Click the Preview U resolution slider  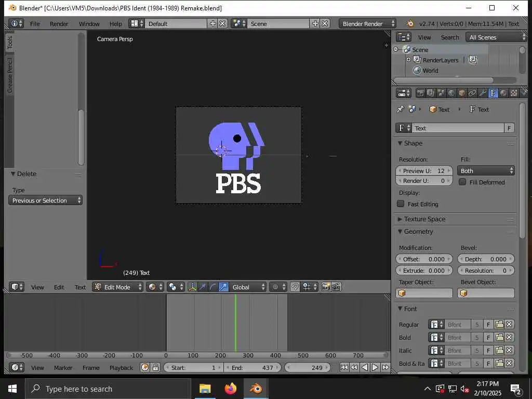[424, 170]
